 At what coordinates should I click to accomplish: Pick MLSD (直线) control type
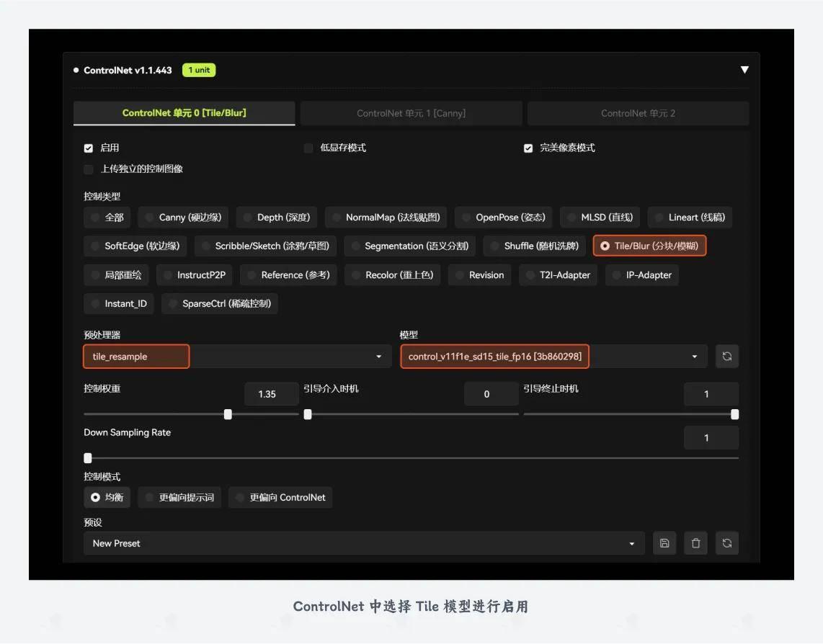tap(600, 218)
